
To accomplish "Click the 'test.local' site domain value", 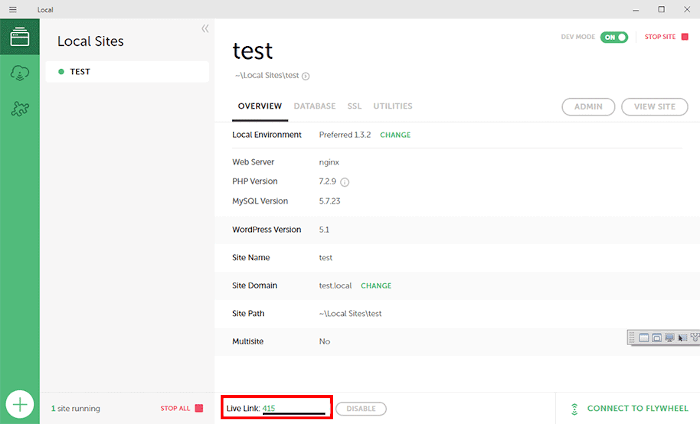I will (x=335, y=286).
